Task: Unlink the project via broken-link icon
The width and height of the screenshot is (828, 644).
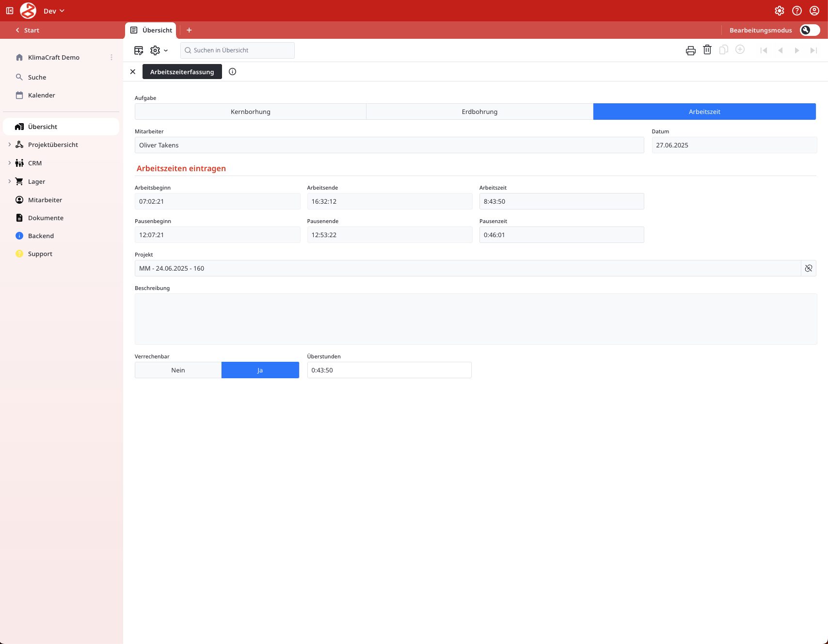Action: [x=809, y=268]
